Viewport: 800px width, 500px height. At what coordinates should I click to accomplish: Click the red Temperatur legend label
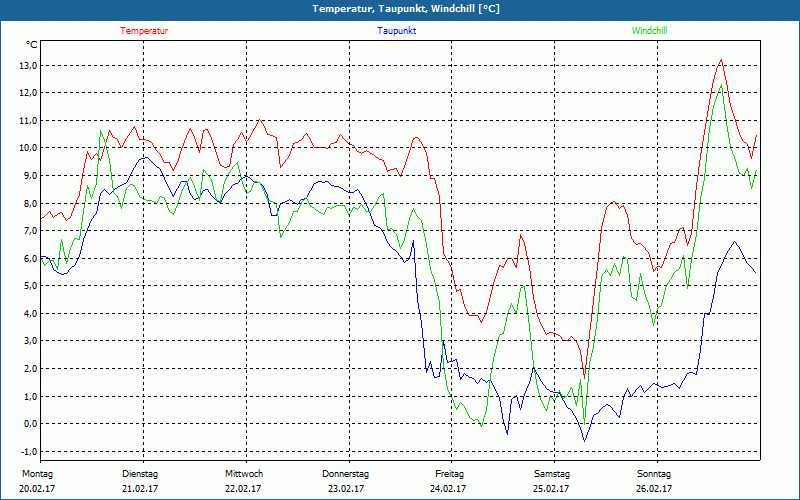coord(144,31)
